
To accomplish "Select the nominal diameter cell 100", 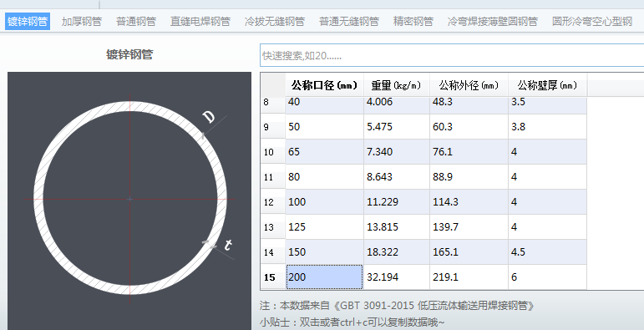I will point(324,202).
